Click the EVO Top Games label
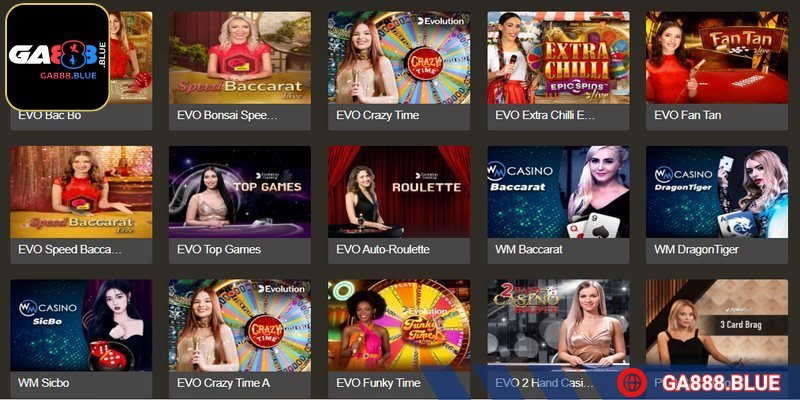Viewport: 800px width, 400px height. [219, 249]
